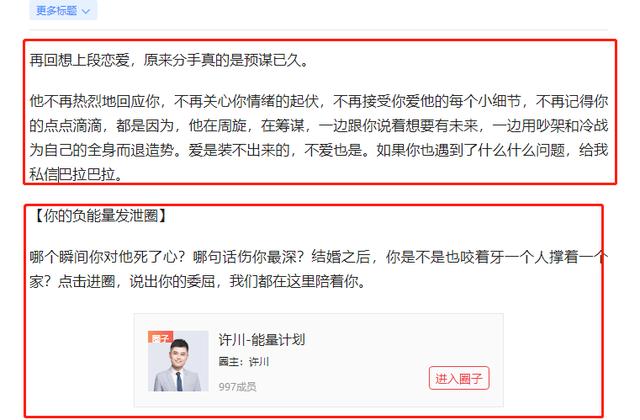The width and height of the screenshot is (640, 420).
Task: Click the line starting 再回想上段恋爱
Action: tap(170, 60)
